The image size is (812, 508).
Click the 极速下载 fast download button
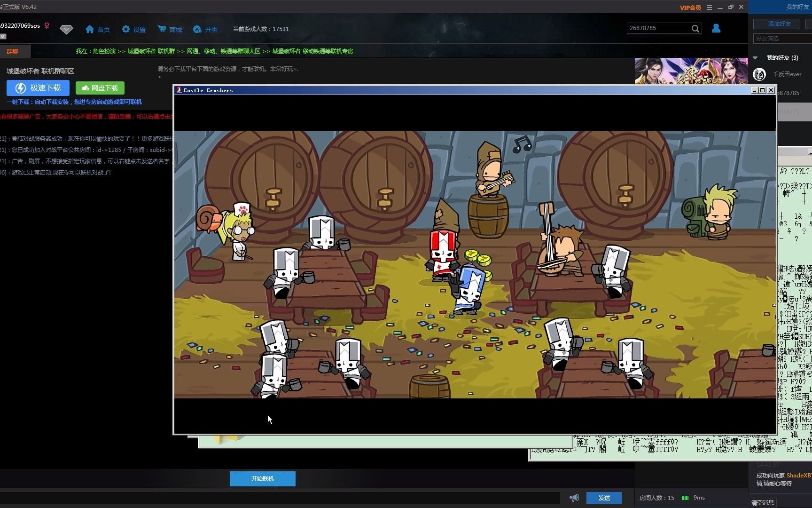pyautogui.click(x=38, y=88)
